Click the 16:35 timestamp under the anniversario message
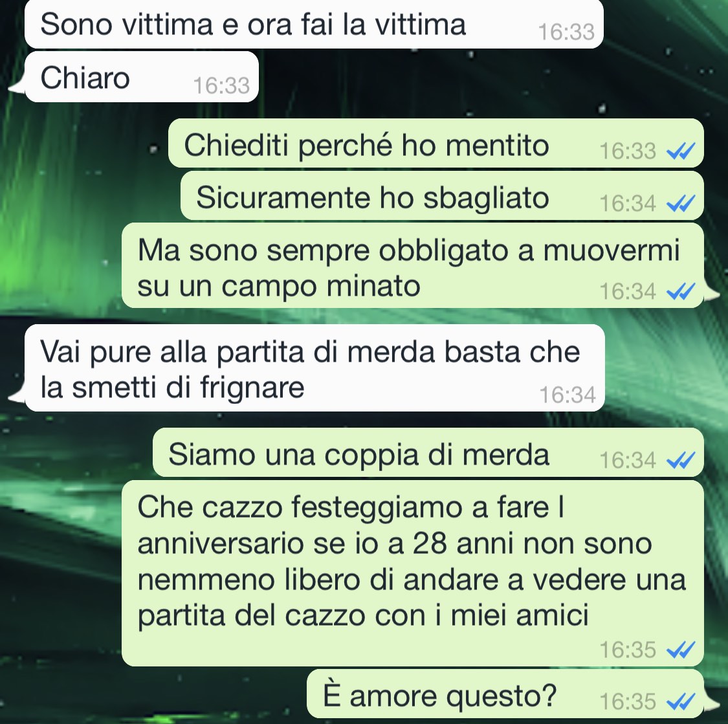Image resolution: width=728 pixels, height=724 pixels. 628,650
